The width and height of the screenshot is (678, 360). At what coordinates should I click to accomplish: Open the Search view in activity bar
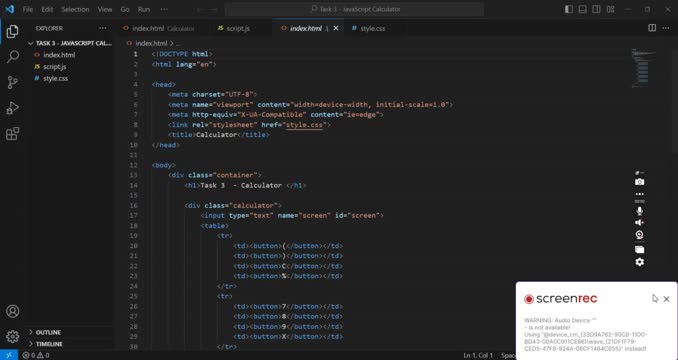[x=13, y=57]
